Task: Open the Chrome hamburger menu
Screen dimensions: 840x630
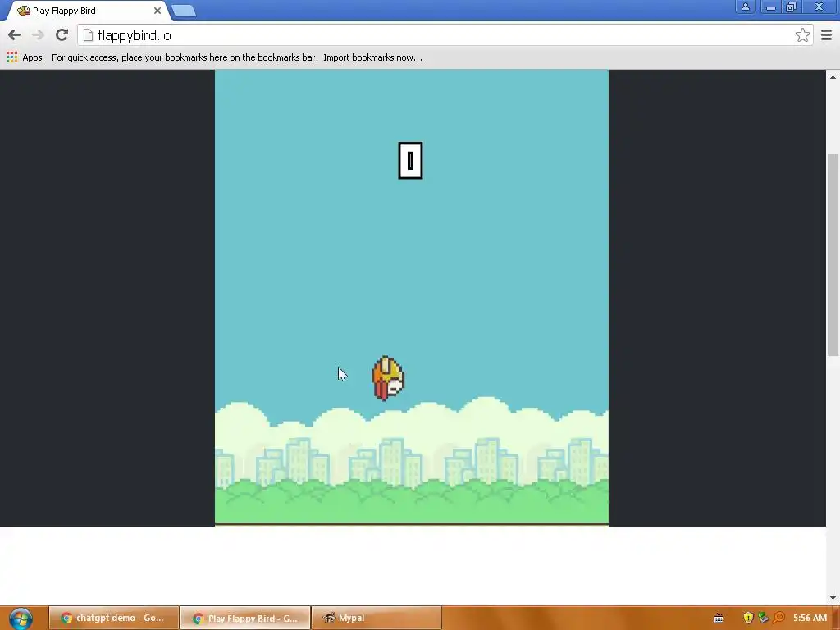Action: click(x=827, y=35)
